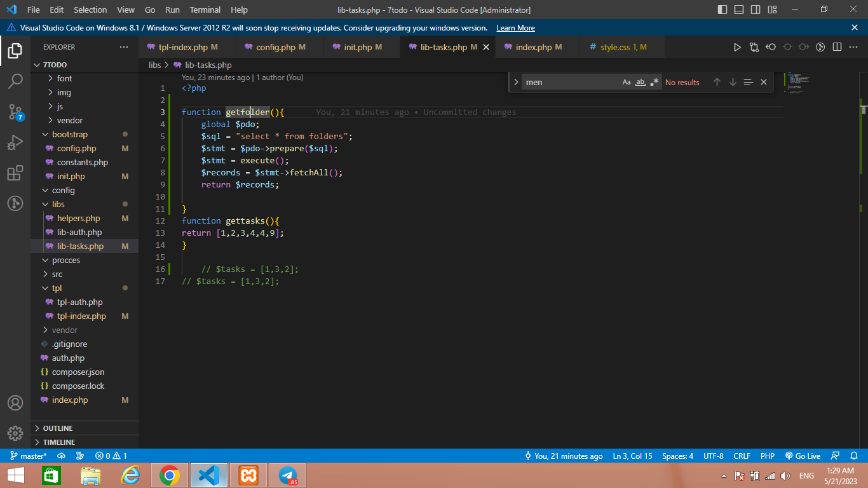Go to next match in find widget
The image size is (868, 488).
[x=733, y=82]
